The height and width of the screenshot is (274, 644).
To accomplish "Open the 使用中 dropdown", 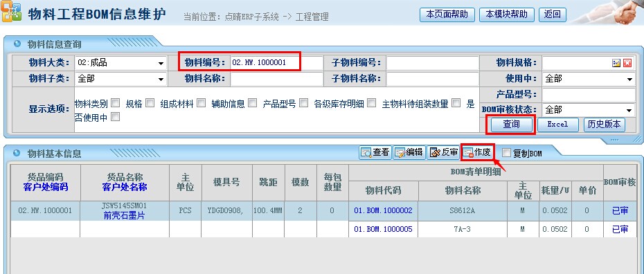I will pyautogui.click(x=588, y=79).
